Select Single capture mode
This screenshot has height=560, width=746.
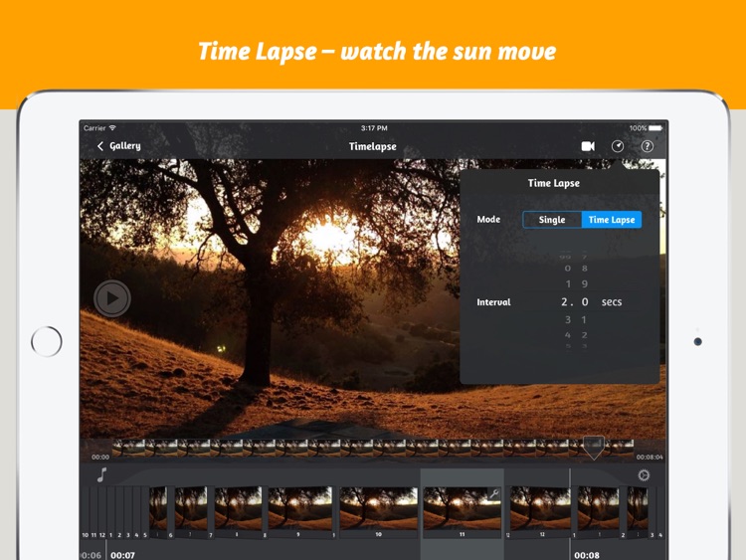(552, 220)
